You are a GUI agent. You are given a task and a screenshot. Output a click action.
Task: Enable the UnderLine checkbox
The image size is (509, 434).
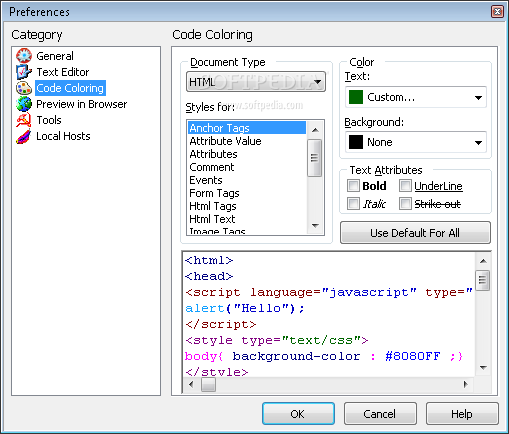coord(405,186)
